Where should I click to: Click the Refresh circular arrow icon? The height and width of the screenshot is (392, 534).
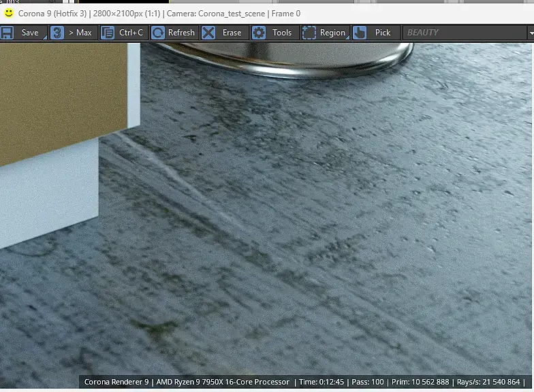[158, 33]
